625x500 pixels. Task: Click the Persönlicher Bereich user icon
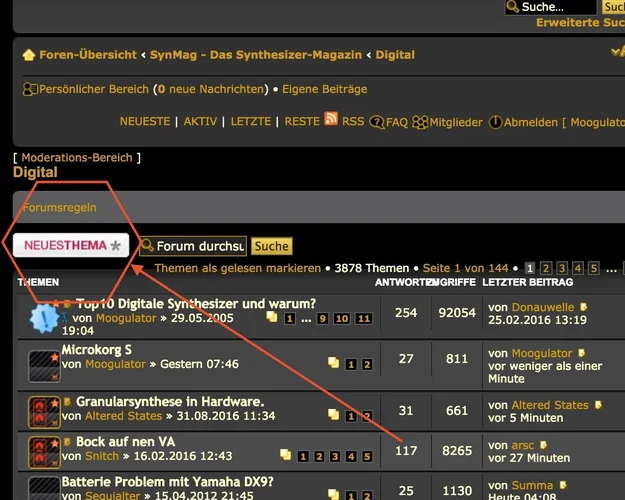click(x=30, y=89)
